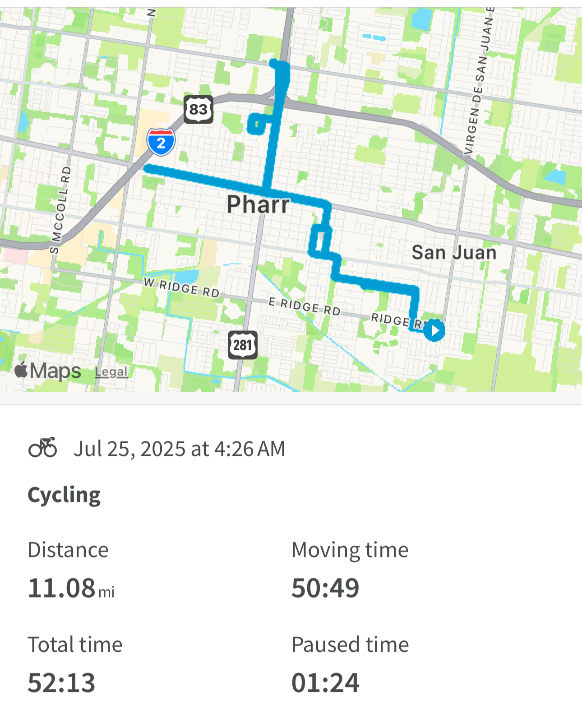The height and width of the screenshot is (728, 582).
Task: Click the bicycle activity icon
Action: [x=43, y=448]
